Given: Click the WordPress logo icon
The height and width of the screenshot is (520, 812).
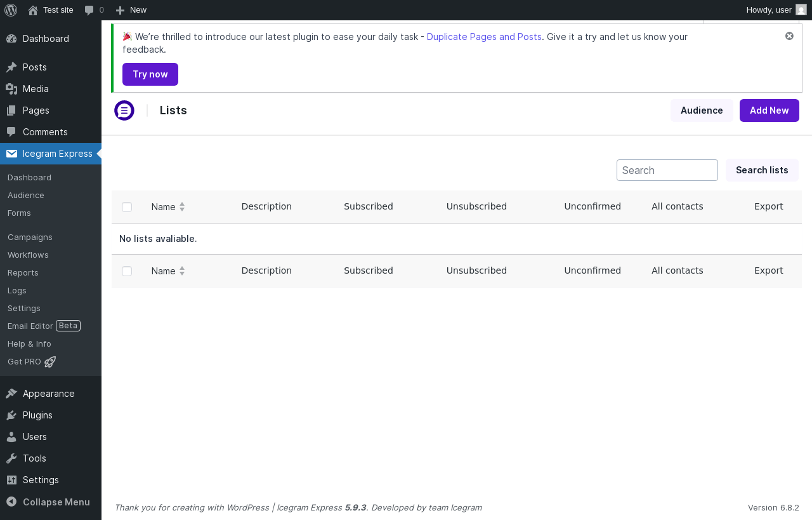Looking at the screenshot, I should [x=11, y=10].
